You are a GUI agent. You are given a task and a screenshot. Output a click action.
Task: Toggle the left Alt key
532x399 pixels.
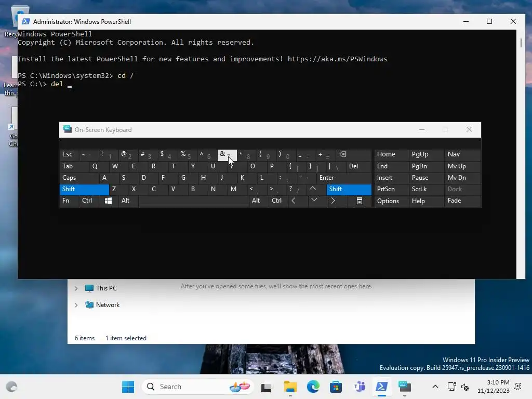[x=128, y=201]
